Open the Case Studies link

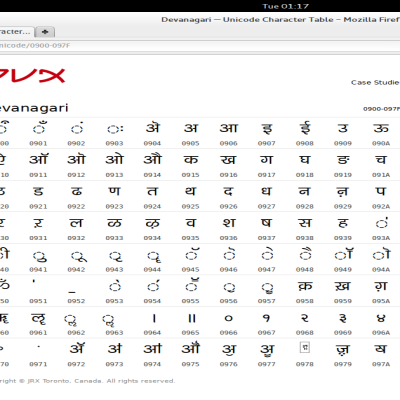pos(375,82)
